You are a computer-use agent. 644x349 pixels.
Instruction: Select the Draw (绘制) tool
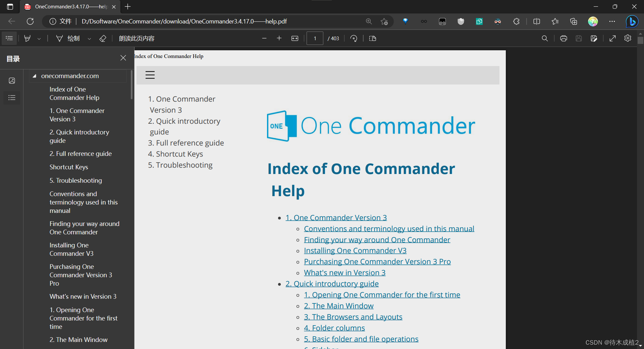click(x=68, y=39)
